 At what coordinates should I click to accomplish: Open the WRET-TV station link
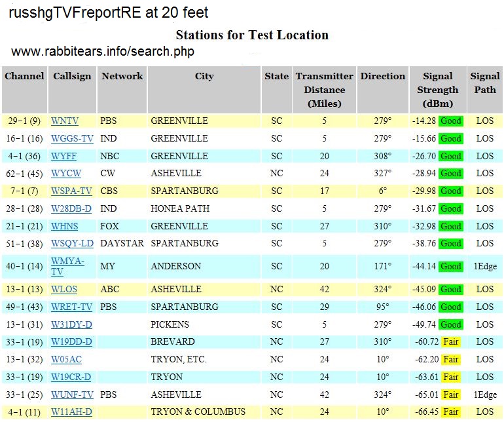tap(71, 307)
